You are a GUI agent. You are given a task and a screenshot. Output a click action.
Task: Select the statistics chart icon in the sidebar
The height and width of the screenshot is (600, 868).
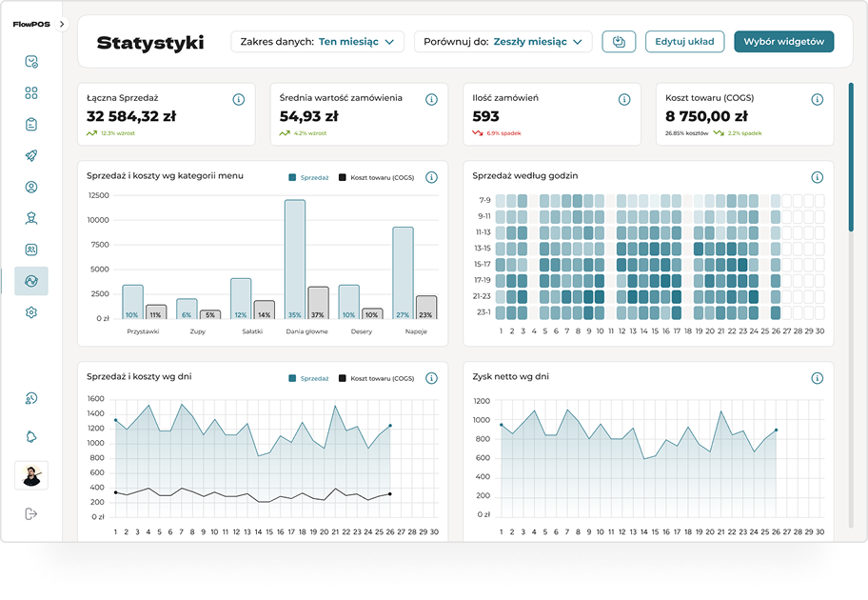(x=31, y=282)
